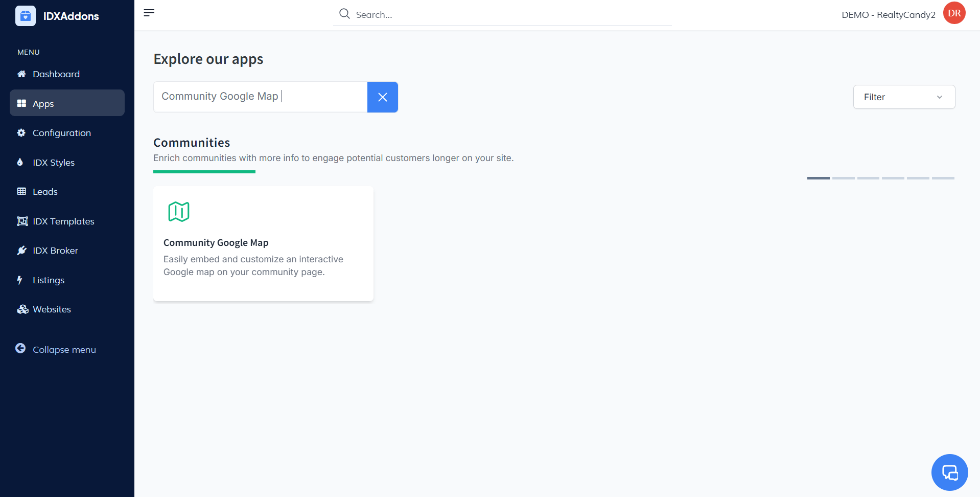The height and width of the screenshot is (497, 980).
Task: Go to Websites in sidebar
Action: coord(52,309)
